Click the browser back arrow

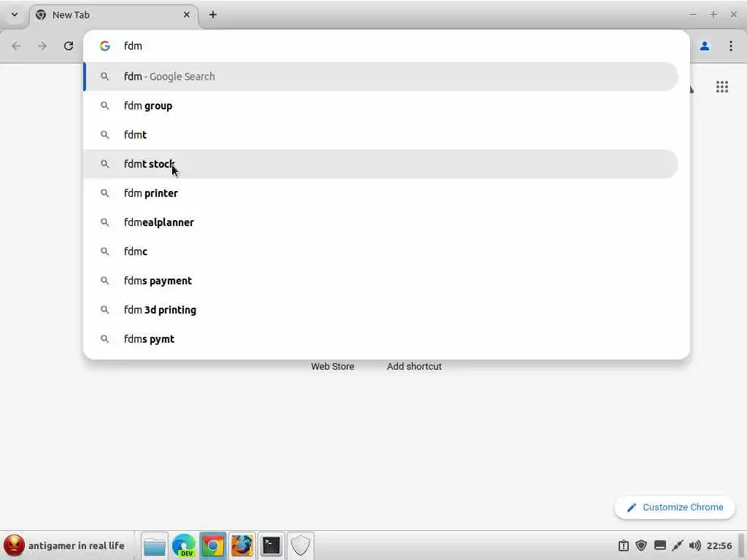16,46
